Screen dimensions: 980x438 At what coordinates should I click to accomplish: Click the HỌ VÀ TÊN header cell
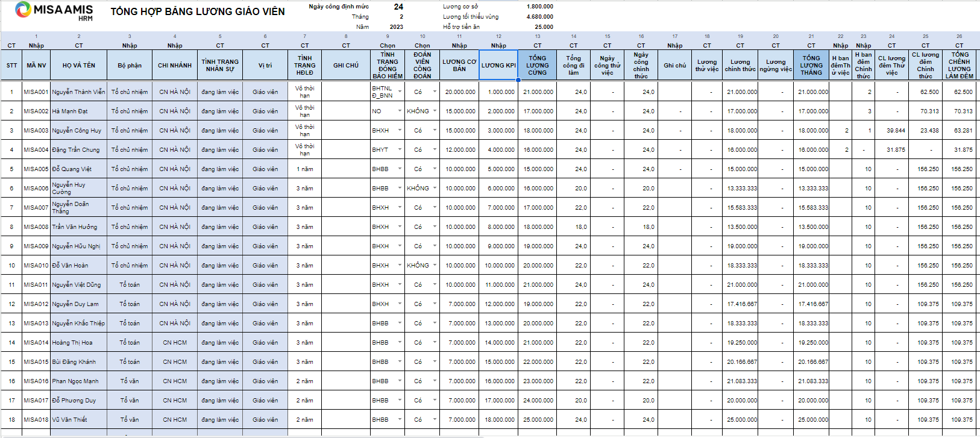pos(79,65)
